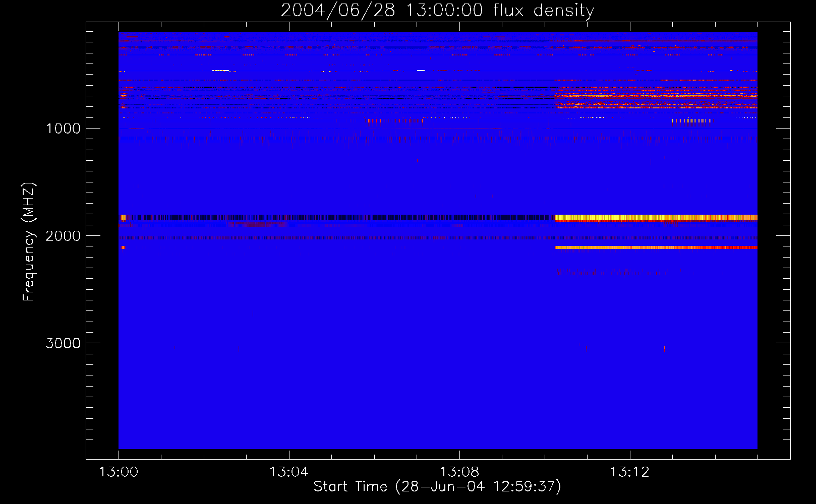Click the 13:04 time tick label
Viewport: 816px width, 504px height.
(289, 472)
